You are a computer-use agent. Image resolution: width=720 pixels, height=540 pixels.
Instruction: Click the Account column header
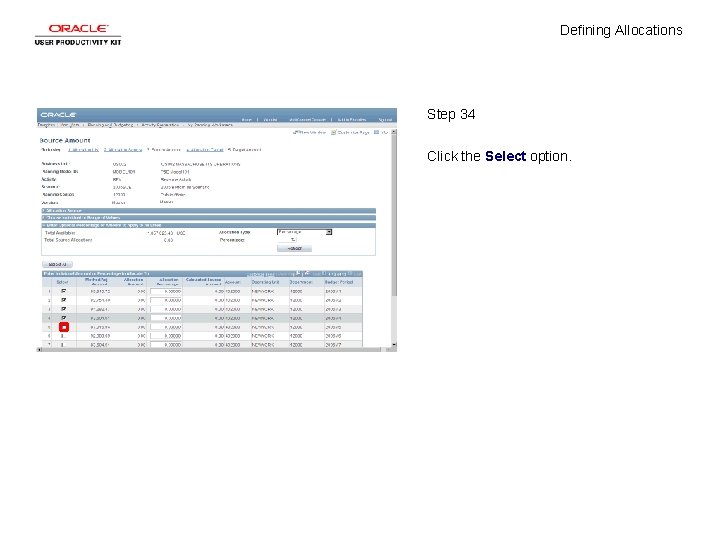pos(232,282)
